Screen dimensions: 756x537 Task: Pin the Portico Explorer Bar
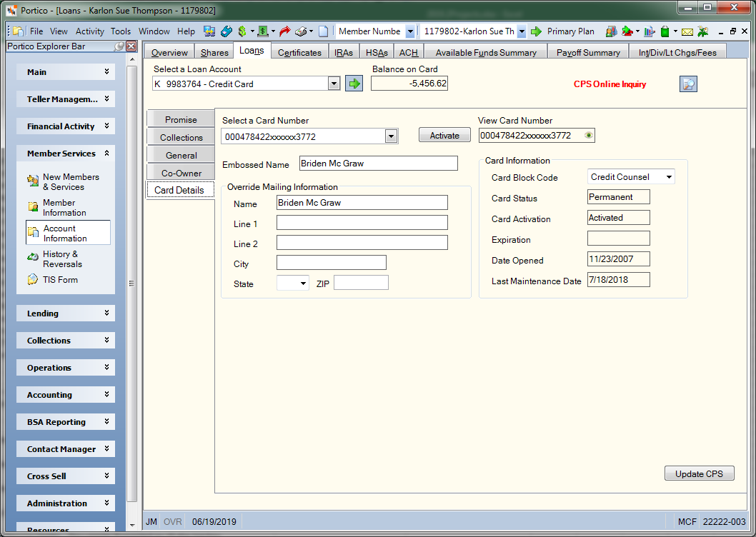click(119, 46)
